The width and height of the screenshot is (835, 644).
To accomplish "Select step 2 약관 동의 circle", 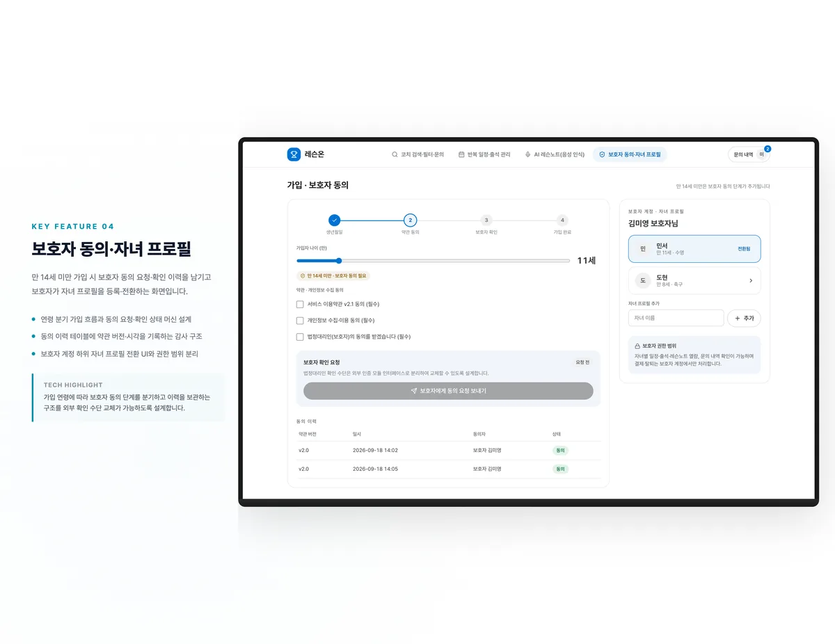I will click(x=410, y=220).
